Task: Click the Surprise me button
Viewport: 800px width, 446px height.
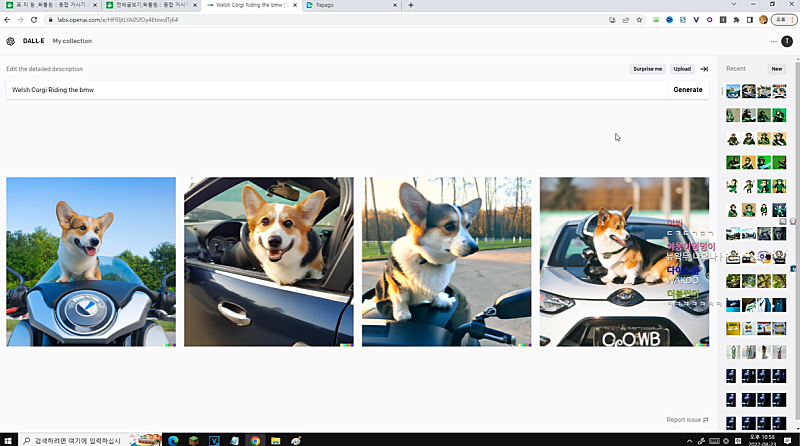Action: [x=647, y=69]
